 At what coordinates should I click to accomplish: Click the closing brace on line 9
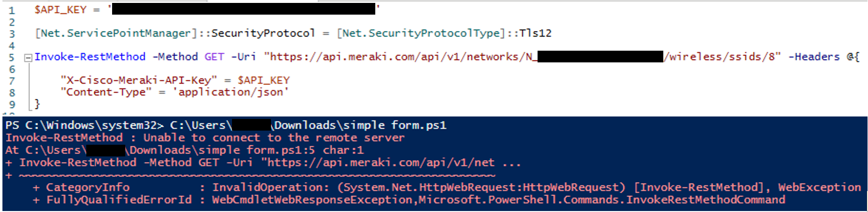click(37, 104)
